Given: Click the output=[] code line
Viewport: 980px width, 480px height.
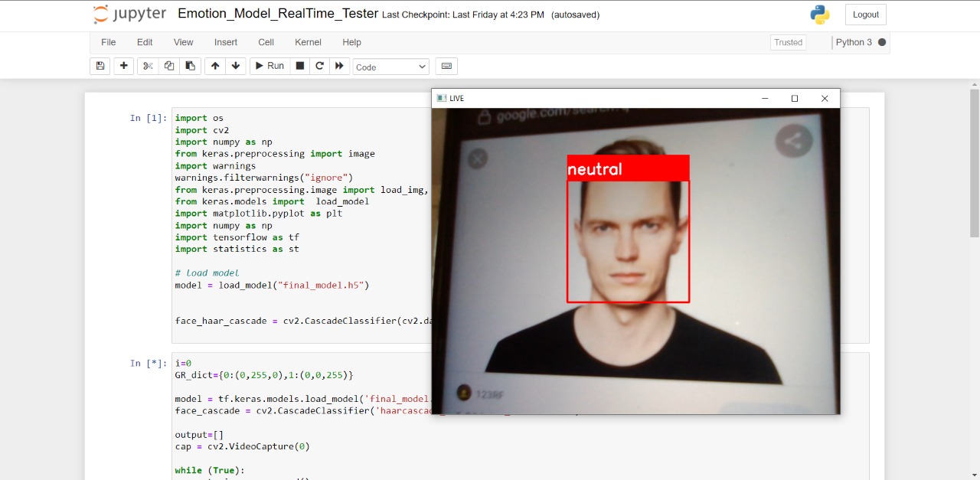Looking at the screenshot, I should coord(199,434).
